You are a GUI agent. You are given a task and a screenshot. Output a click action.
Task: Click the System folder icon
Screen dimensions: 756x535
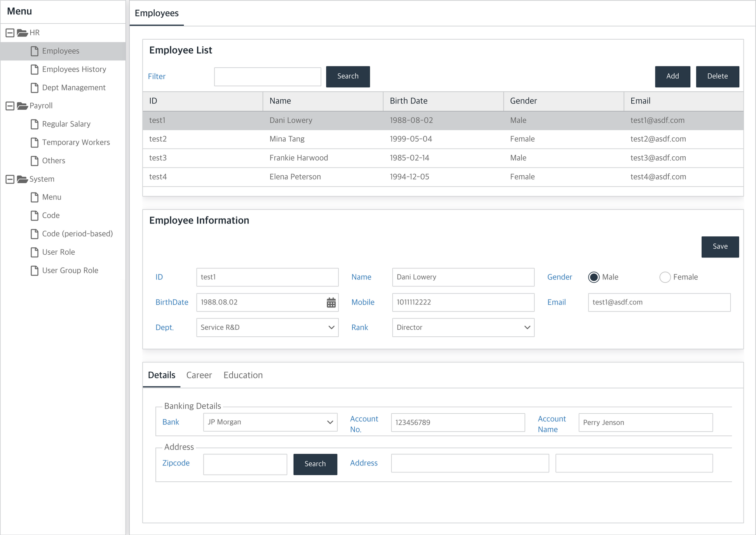pyautogui.click(x=23, y=179)
